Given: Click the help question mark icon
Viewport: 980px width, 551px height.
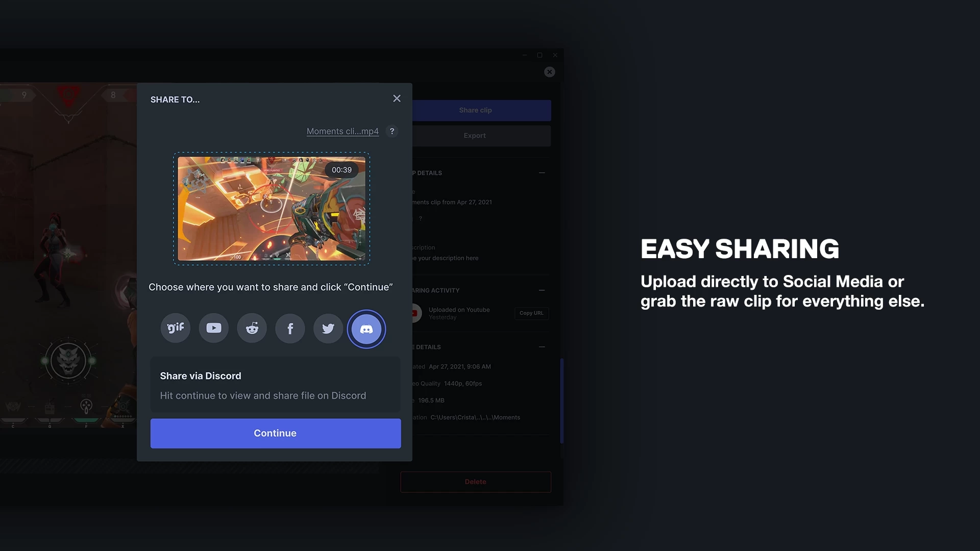Looking at the screenshot, I should [x=393, y=132].
